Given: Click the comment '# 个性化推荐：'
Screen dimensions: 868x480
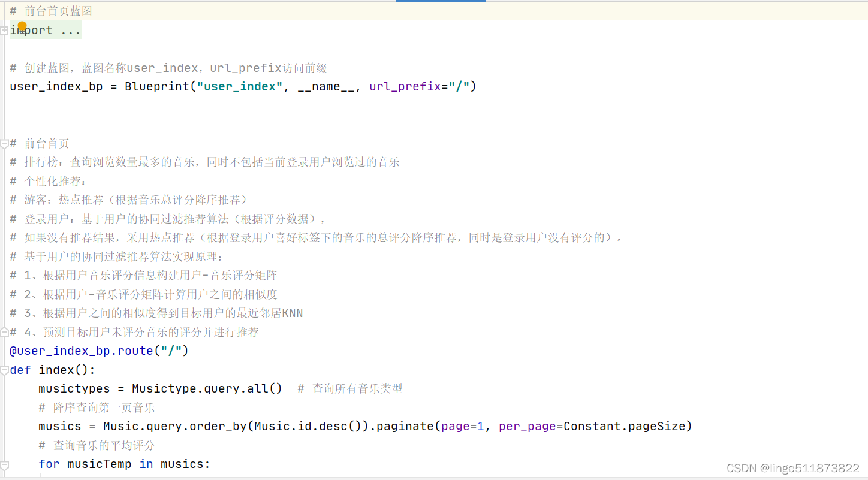Looking at the screenshot, I should (x=49, y=181).
